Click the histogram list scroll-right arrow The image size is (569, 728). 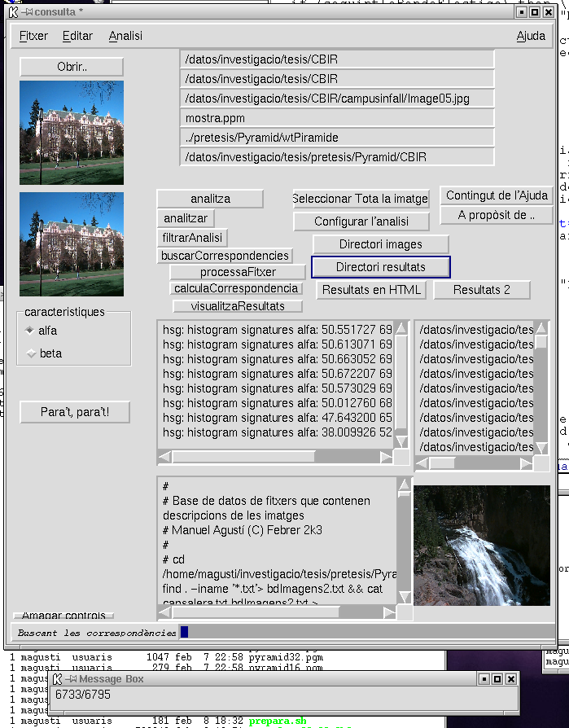(386, 457)
